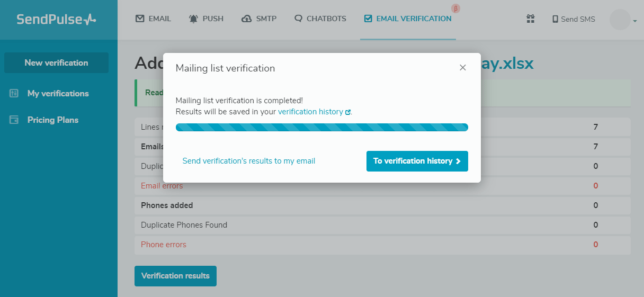Click the Pricing Plans wallet icon
Image resolution: width=644 pixels, height=297 pixels.
click(14, 120)
